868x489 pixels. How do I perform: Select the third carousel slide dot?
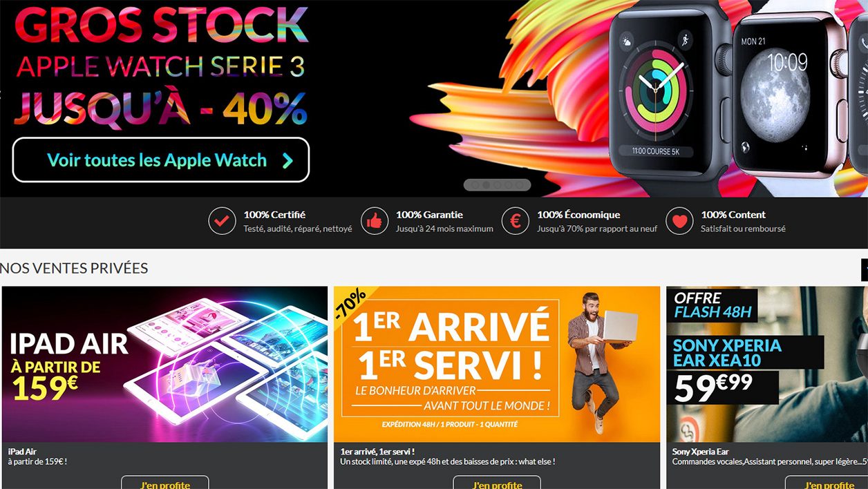(x=497, y=185)
